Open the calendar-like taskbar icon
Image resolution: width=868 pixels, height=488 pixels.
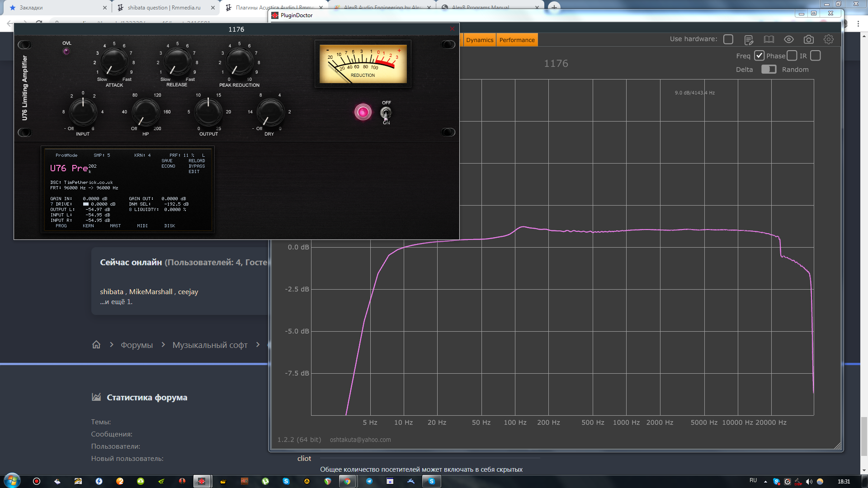390,481
